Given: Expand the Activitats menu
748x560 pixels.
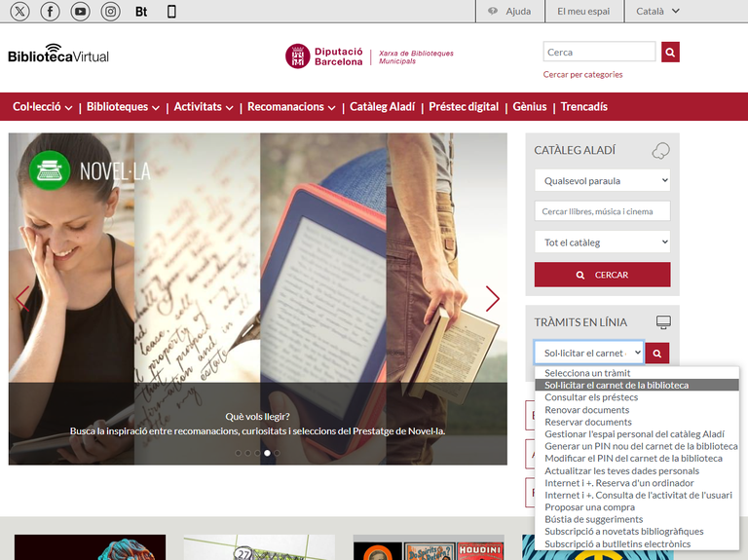Looking at the screenshot, I should [204, 107].
